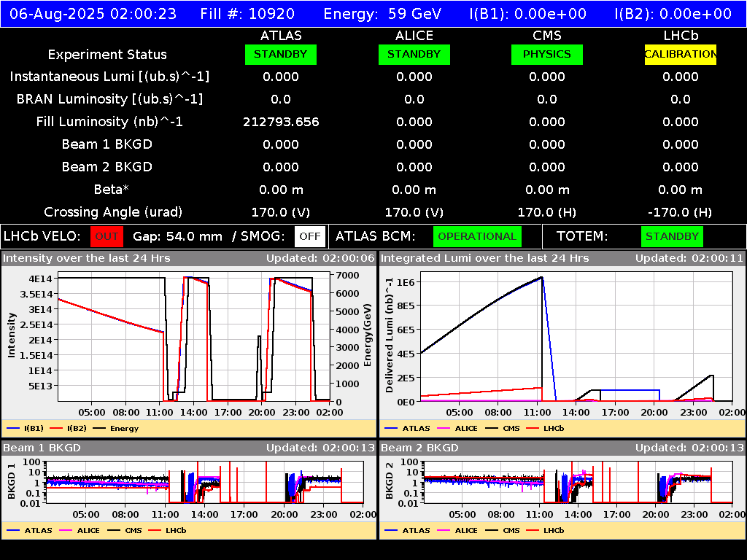Click the Integrated Lumi plot area
The width and height of the screenshot is (747, 560).
(576, 337)
